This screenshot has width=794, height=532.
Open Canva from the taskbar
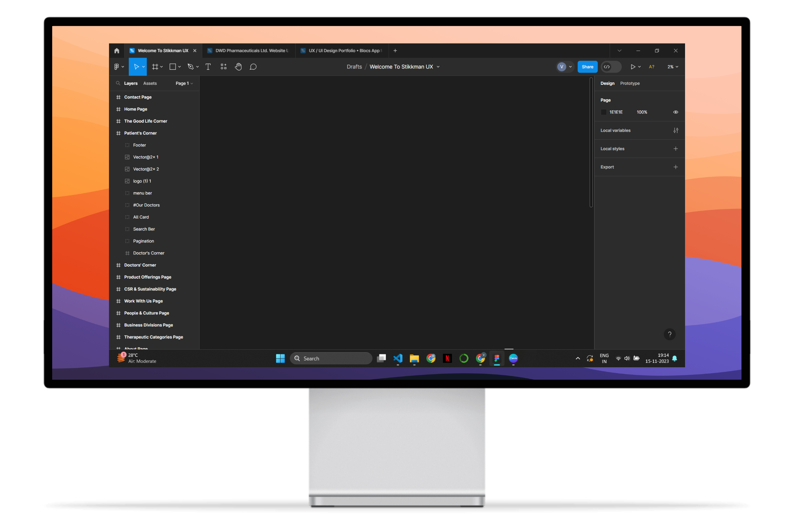[513, 358]
